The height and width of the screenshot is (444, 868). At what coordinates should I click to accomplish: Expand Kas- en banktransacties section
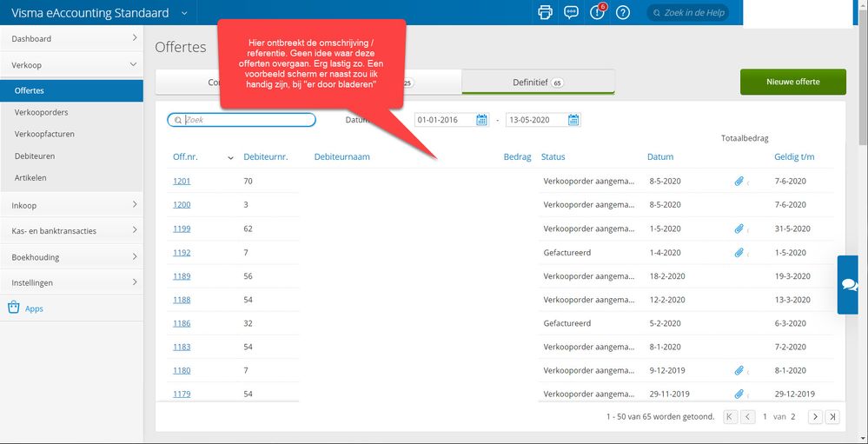(x=135, y=229)
